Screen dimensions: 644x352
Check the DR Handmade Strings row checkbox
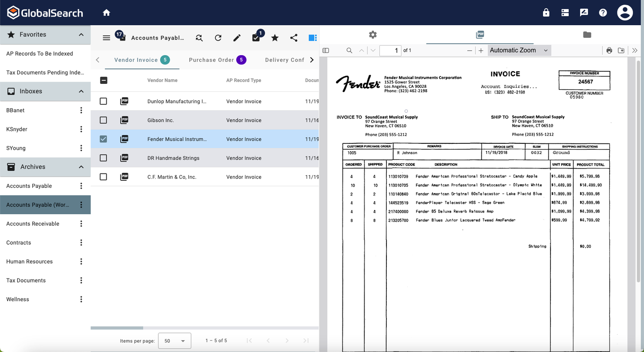coord(103,158)
